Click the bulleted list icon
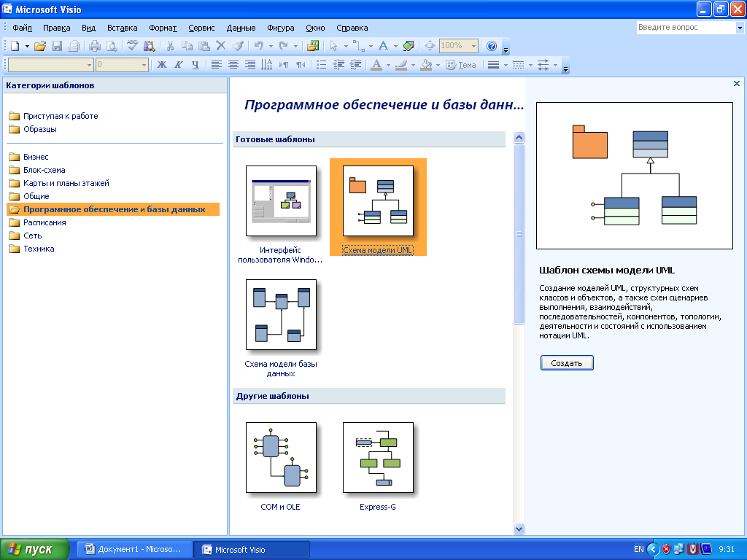Screen dimensions: 747x560 click(322, 65)
